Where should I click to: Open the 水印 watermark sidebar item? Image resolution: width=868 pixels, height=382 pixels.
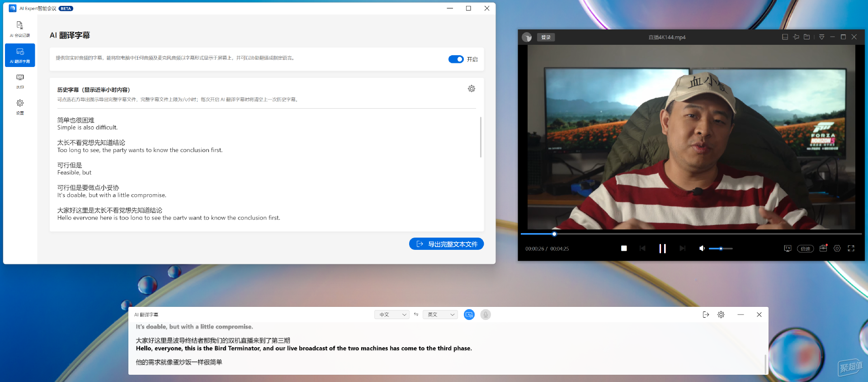pyautogui.click(x=20, y=81)
